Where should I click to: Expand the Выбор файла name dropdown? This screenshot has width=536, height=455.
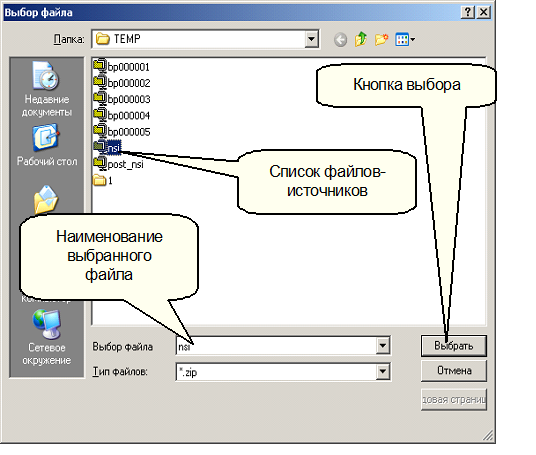tap(383, 346)
